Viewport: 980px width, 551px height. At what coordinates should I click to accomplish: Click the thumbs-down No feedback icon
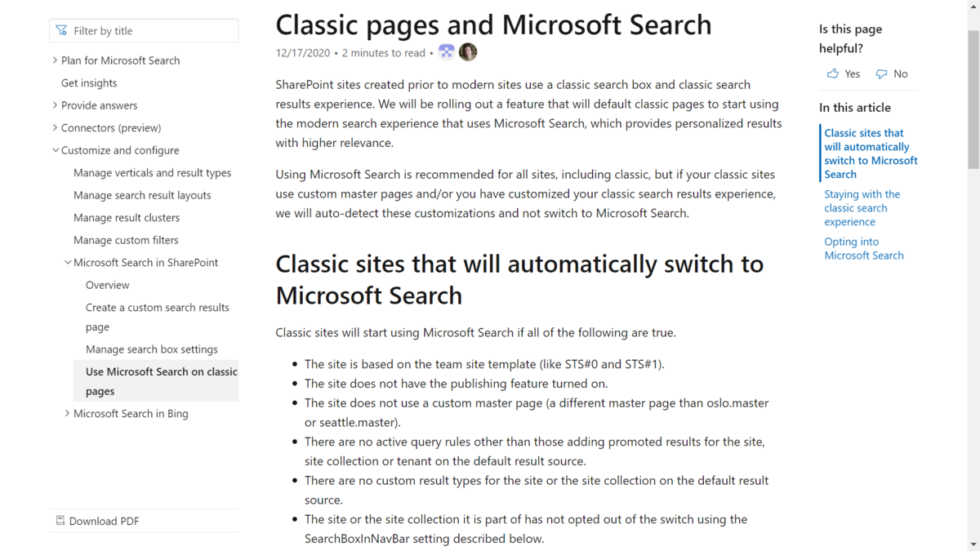[x=881, y=73]
